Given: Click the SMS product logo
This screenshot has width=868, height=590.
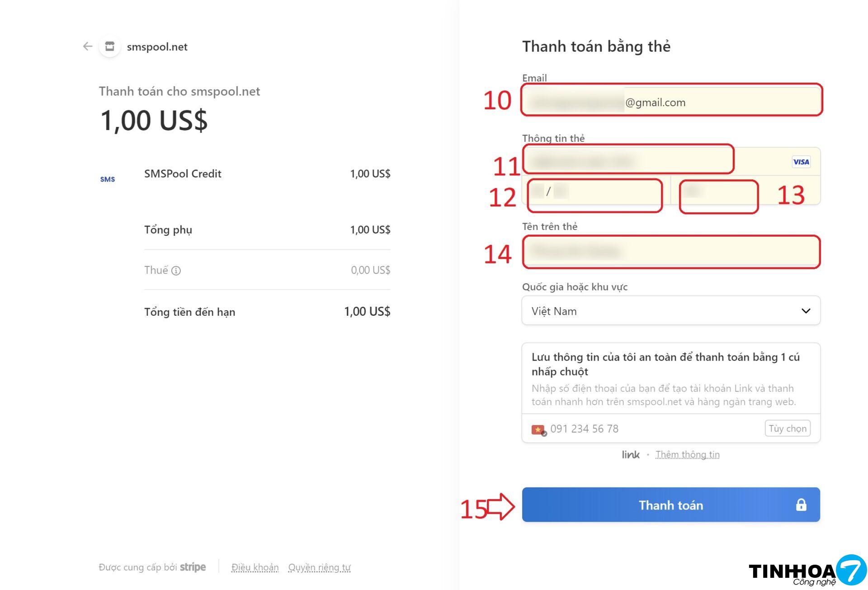Looking at the screenshot, I should pos(108,179).
